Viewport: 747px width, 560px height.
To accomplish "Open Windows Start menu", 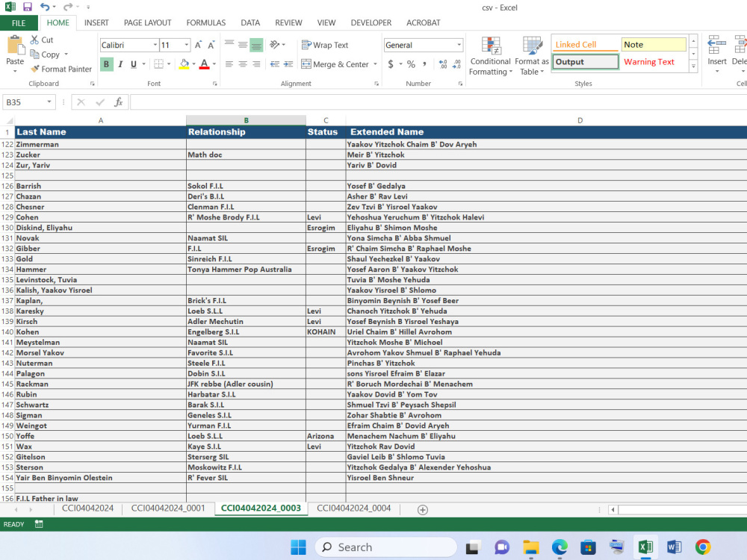I will [x=298, y=547].
